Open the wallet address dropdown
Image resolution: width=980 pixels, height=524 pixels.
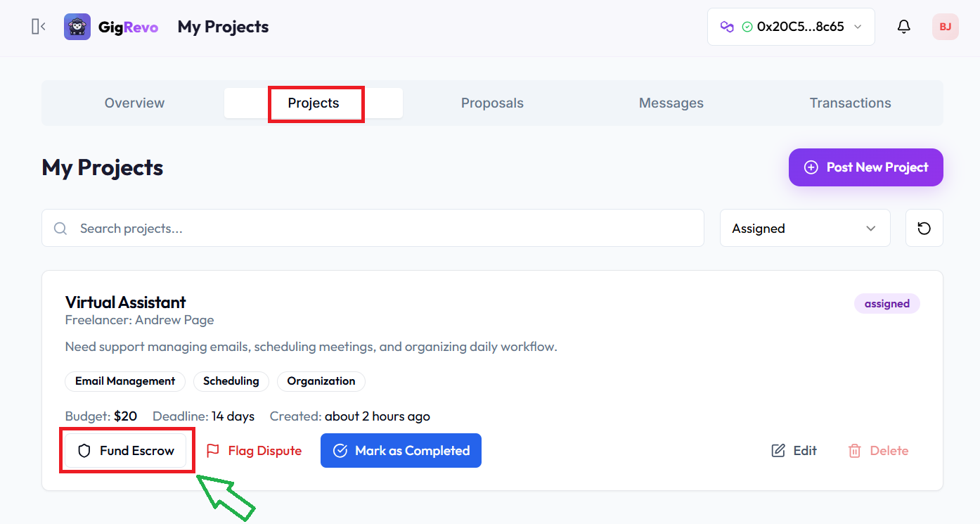tap(790, 26)
